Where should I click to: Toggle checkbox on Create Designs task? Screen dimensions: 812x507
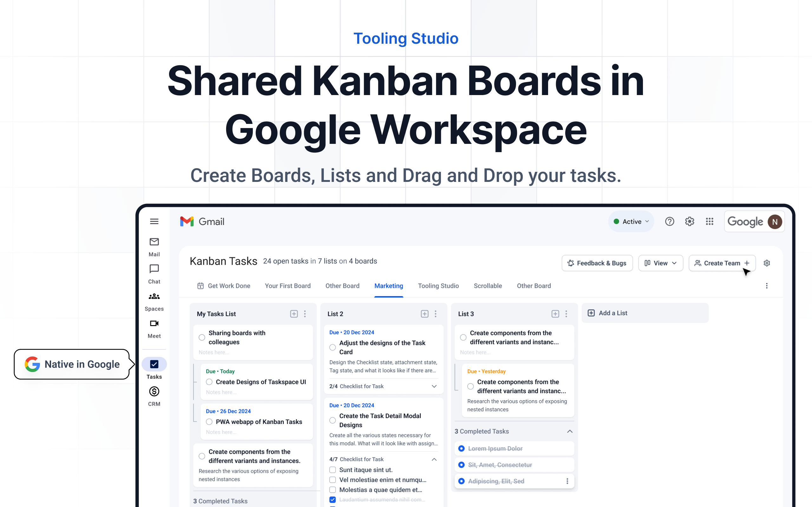(x=209, y=382)
